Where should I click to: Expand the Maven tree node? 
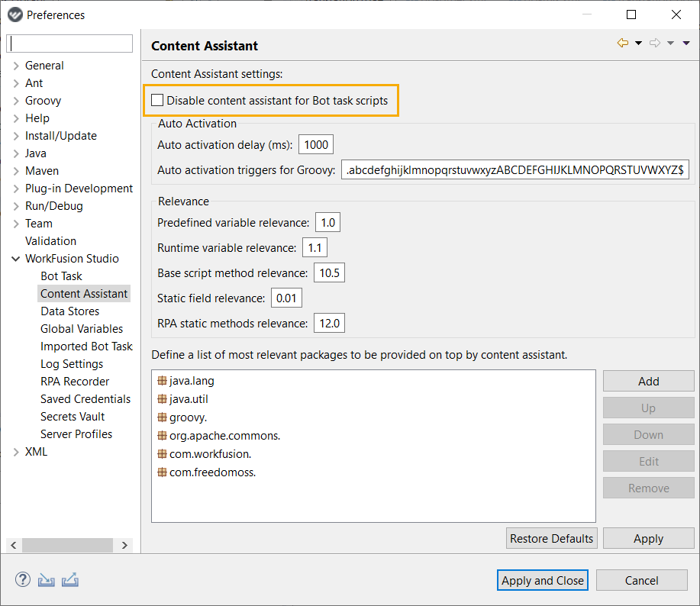click(x=16, y=171)
